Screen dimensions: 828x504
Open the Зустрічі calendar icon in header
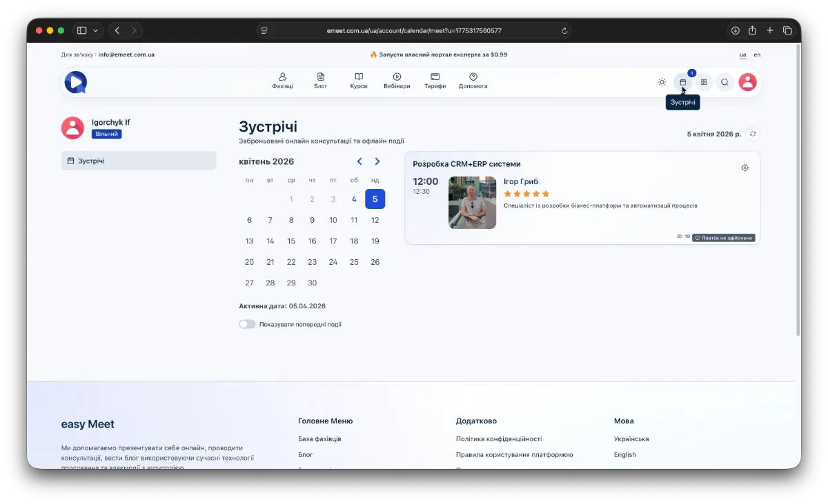tap(682, 82)
